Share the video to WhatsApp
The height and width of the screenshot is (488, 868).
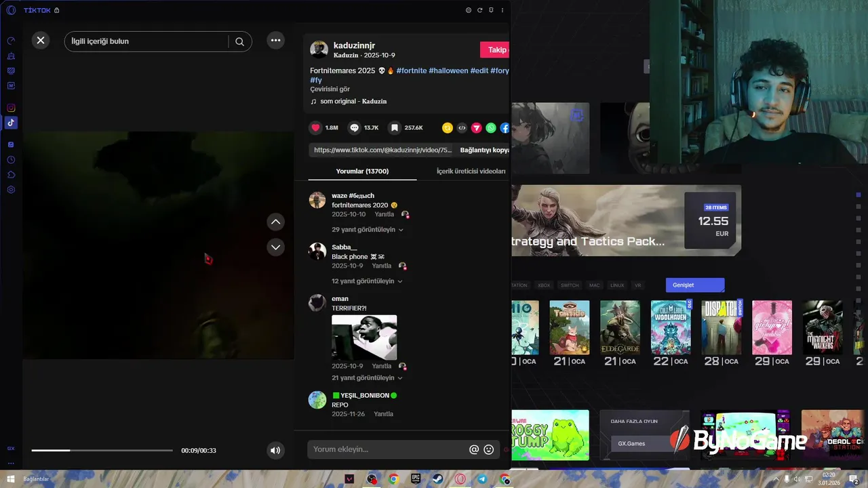tap(491, 127)
